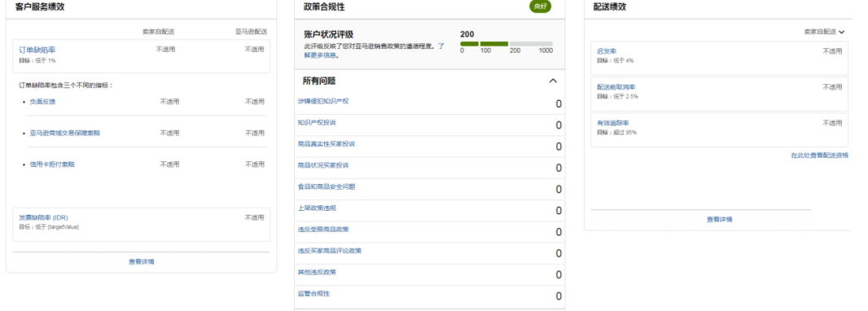Image resolution: width=868 pixels, height=311 pixels.
Task: Click the 政策合规性 panel title
Action: pos(324,7)
